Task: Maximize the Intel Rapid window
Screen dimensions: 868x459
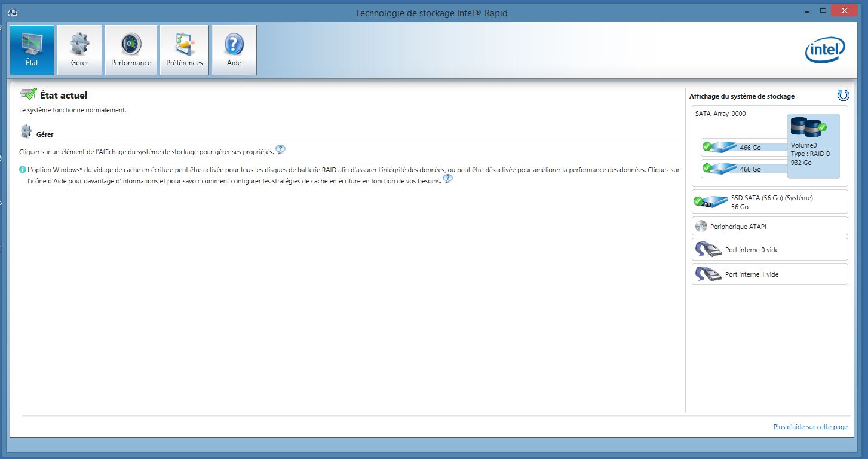Action: [823, 10]
